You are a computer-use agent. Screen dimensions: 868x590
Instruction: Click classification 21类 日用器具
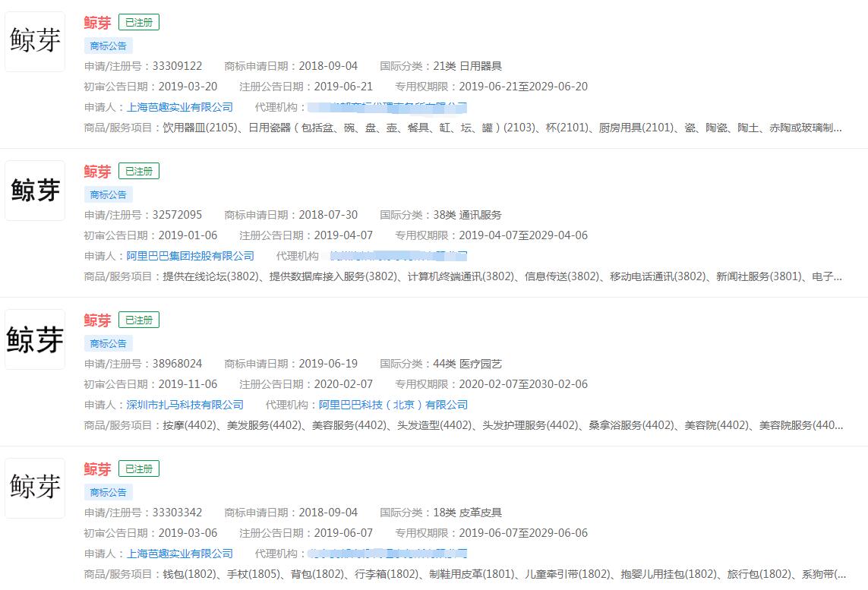467,66
